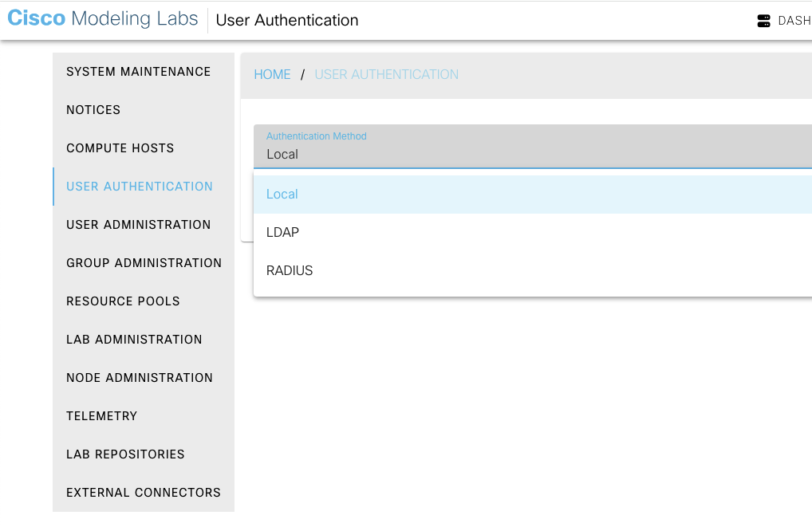
Task: Click User Authentication breadcrumb
Action: (x=386, y=75)
